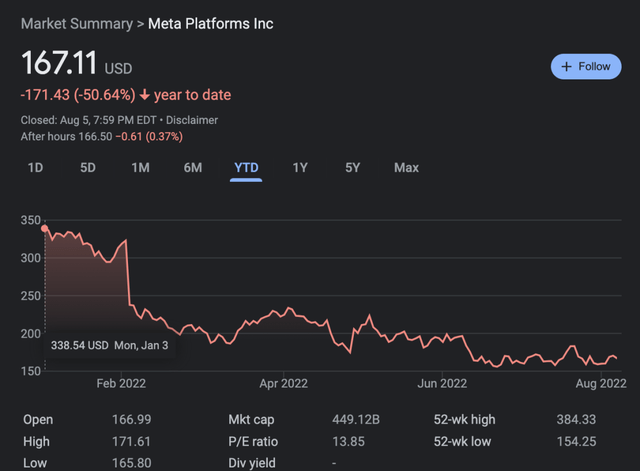Open the 1Y chart view
640x471 pixels.
[300, 167]
